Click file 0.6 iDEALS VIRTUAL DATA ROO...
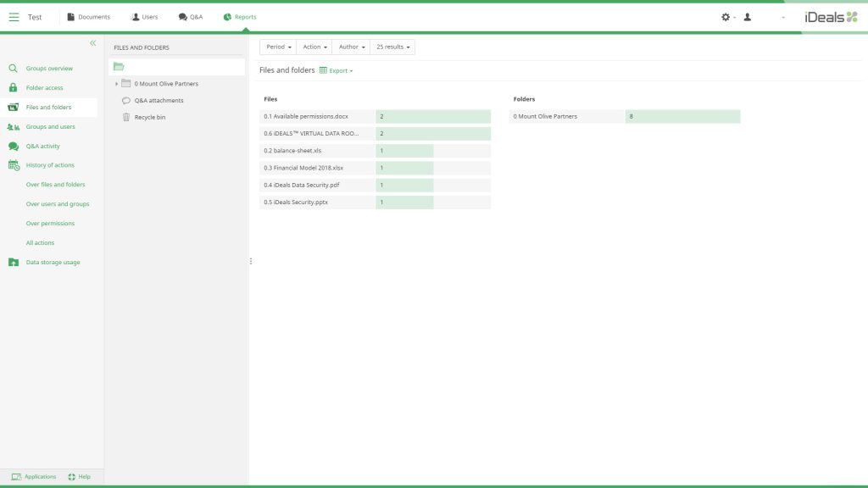 point(311,134)
